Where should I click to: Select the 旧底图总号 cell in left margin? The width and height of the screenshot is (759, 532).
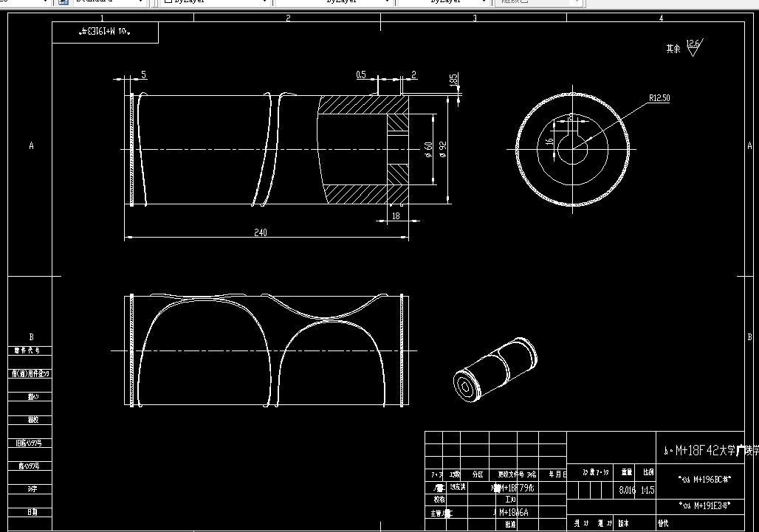tap(30, 443)
